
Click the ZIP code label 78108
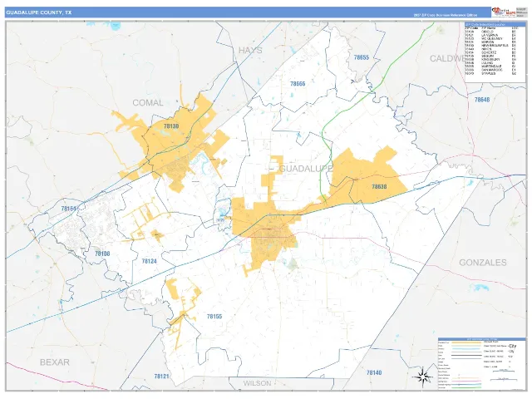pyautogui.click(x=102, y=254)
